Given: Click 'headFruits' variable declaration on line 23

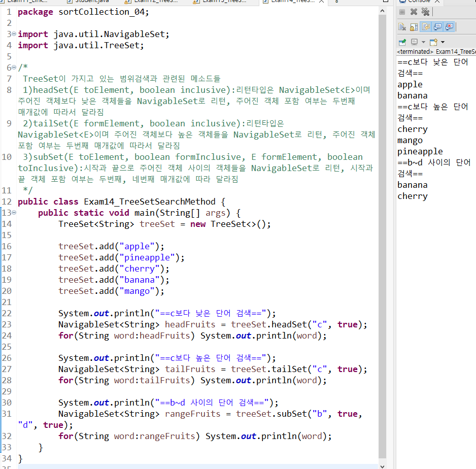Looking at the screenshot, I should [x=190, y=324].
